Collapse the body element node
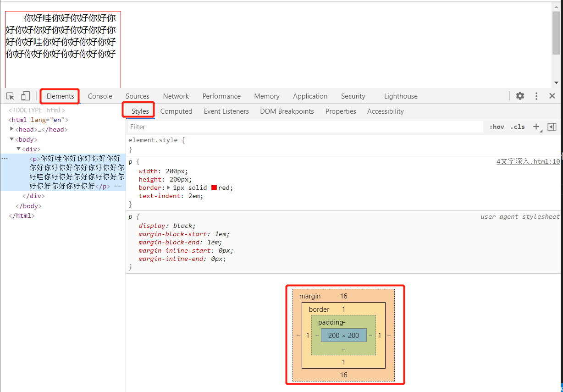This screenshot has height=392, width=563. pos(12,139)
